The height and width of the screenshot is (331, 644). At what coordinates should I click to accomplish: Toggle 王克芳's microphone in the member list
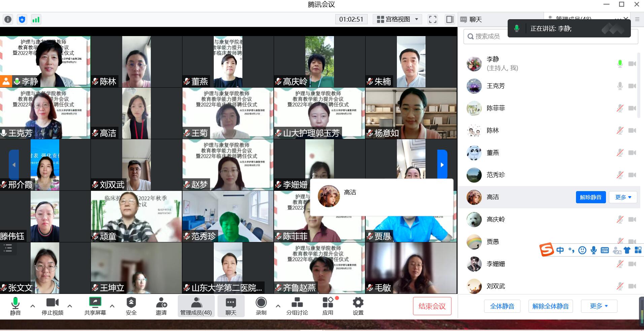point(620,86)
